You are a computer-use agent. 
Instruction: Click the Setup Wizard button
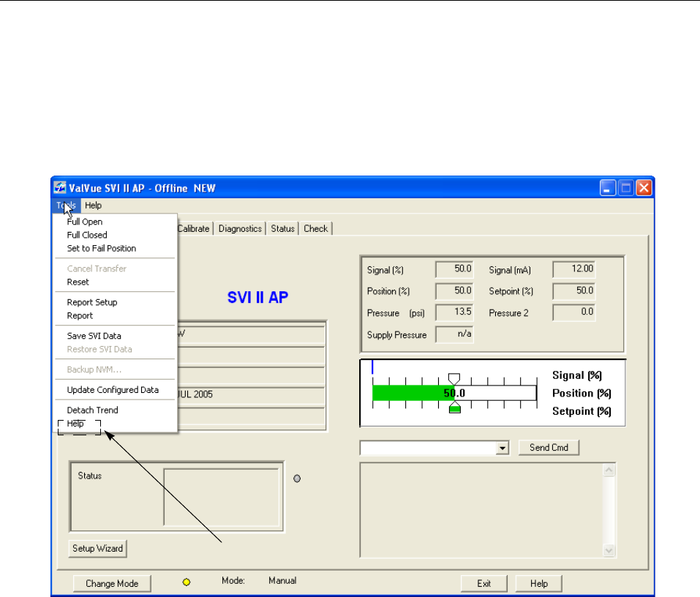pyautogui.click(x=98, y=548)
